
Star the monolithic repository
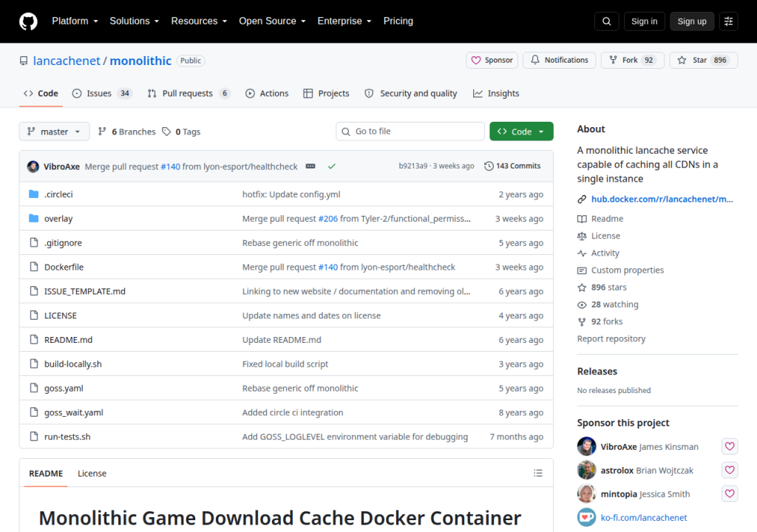click(704, 61)
